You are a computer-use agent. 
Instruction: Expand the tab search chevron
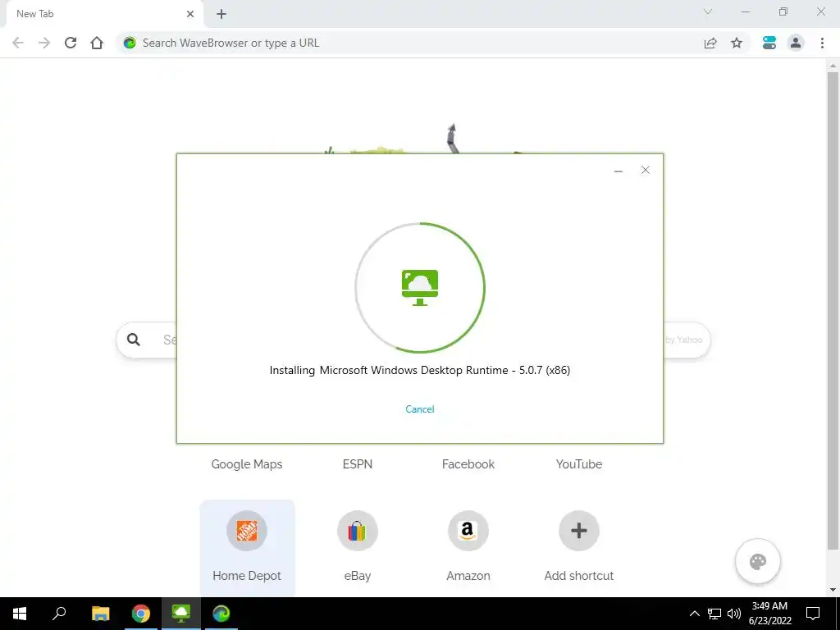708,11
